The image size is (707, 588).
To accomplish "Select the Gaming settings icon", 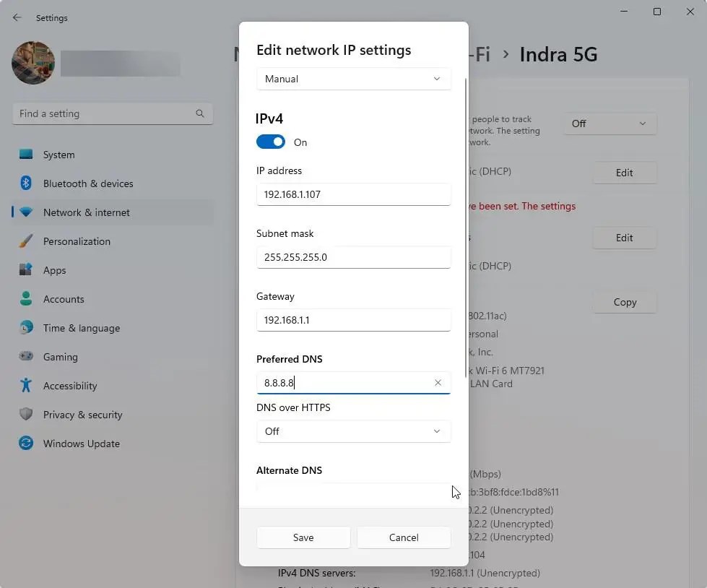I will (60, 356).
